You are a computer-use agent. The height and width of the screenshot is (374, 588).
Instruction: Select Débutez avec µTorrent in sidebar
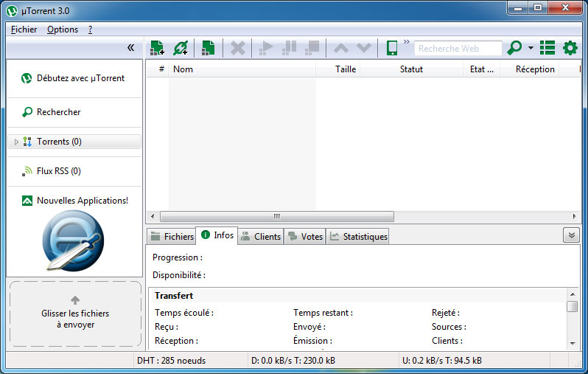74,78
